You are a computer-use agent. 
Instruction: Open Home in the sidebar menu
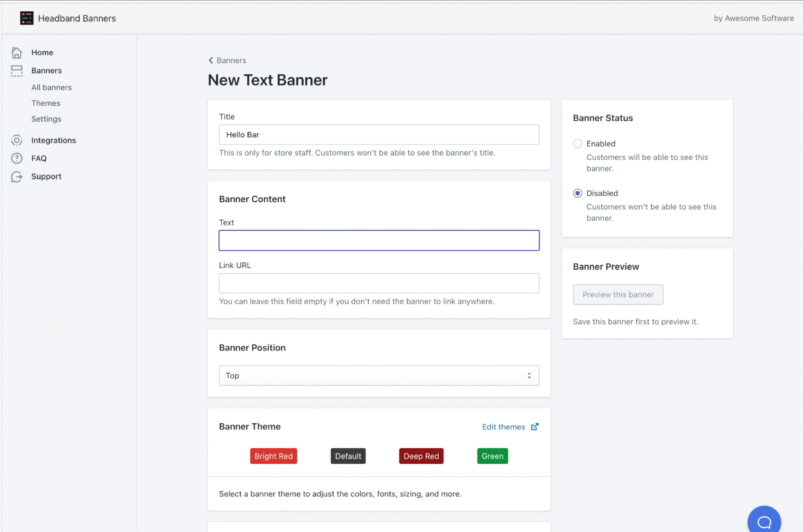(42, 53)
